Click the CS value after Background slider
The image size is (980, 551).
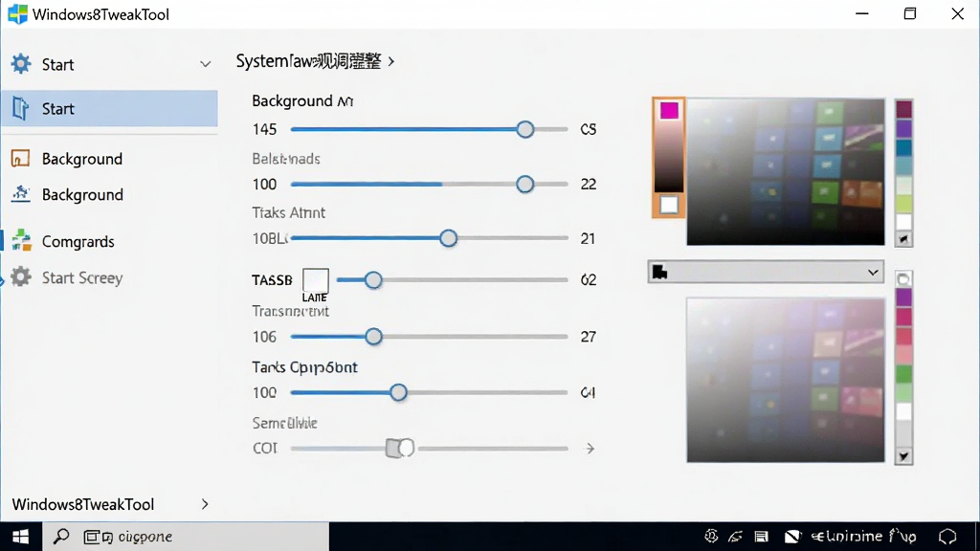pos(589,129)
